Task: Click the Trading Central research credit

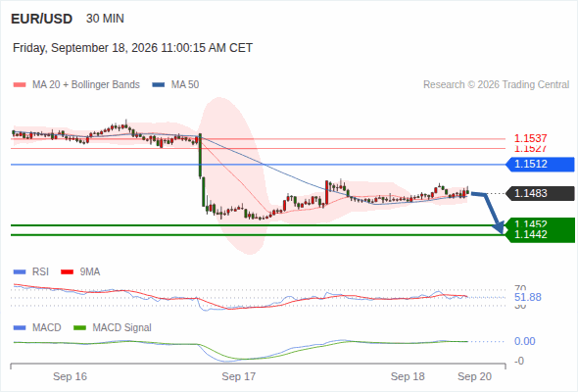Action: 496,85
